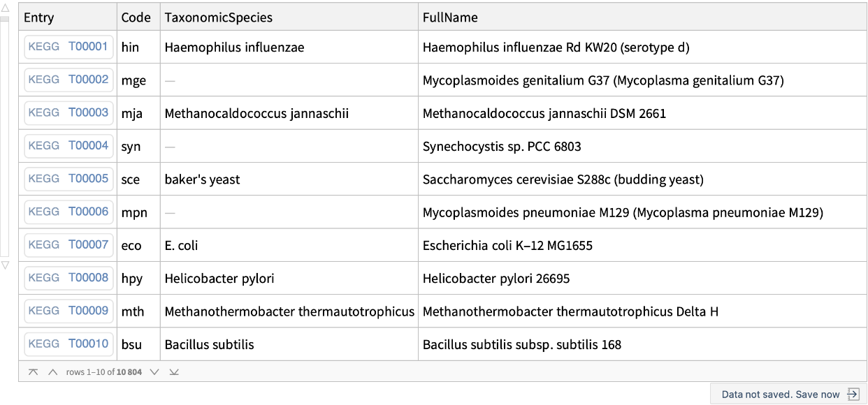Select the Helicobacter pylori 26695 cell
Screen dimensions: 868x405
click(496, 279)
